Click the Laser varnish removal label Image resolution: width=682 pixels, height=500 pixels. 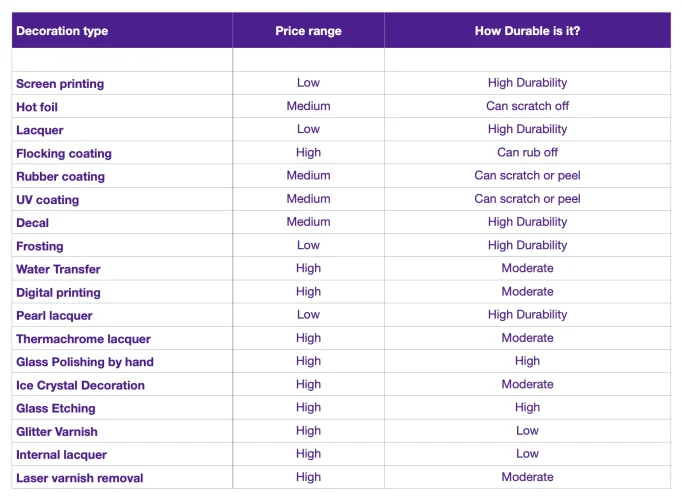click(x=80, y=478)
